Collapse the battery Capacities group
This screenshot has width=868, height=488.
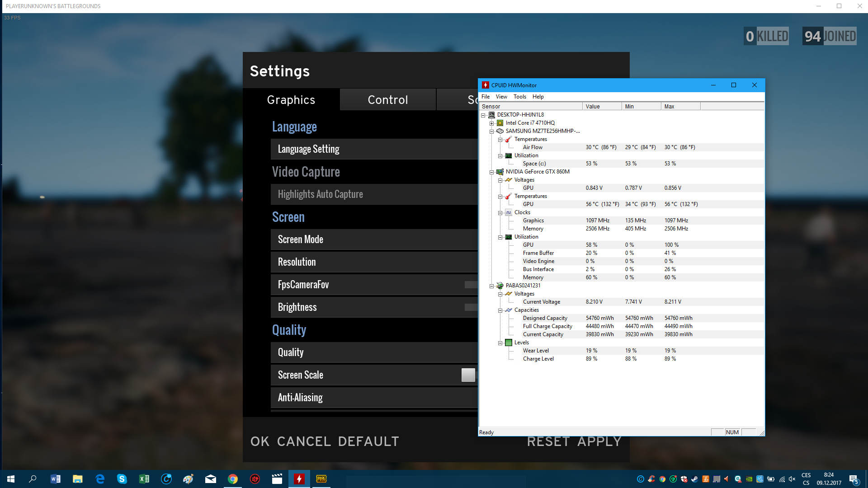tap(500, 310)
